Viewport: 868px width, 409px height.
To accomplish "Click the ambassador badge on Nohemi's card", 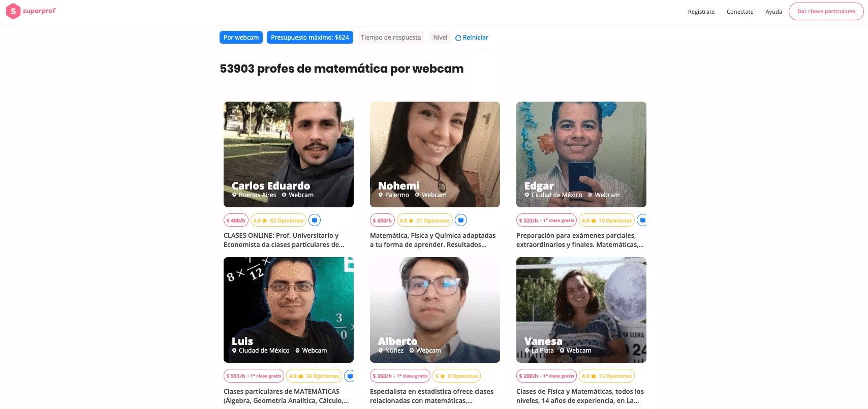I will click(x=460, y=220).
